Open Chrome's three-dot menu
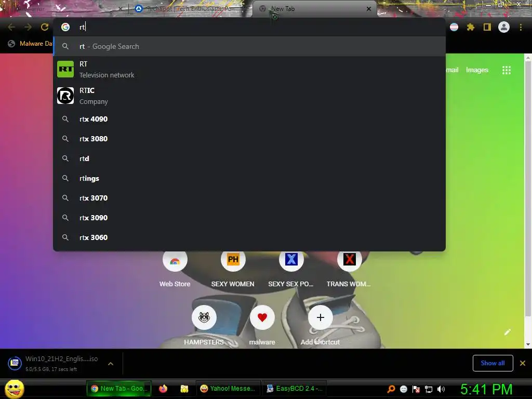532x399 pixels. (521, 27)
